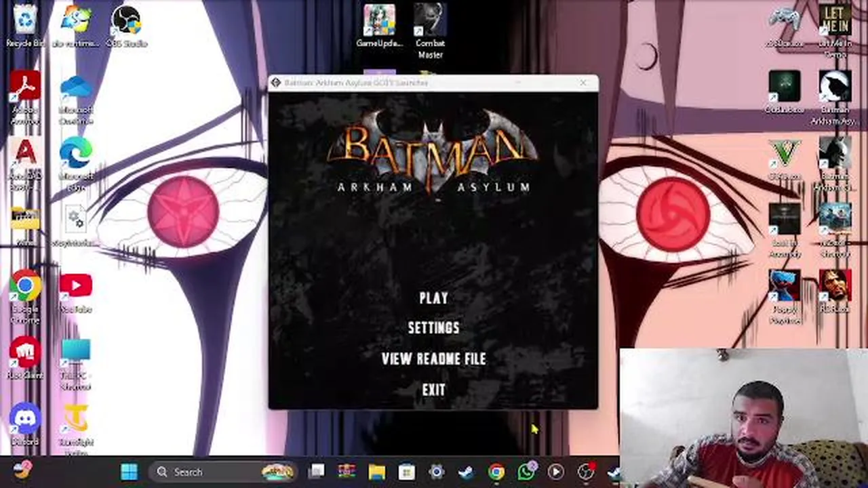Screen dimensions: 868x488
Task: Open the Batman Arkham Asylum desktop shortcut
Action: [835, 98]
